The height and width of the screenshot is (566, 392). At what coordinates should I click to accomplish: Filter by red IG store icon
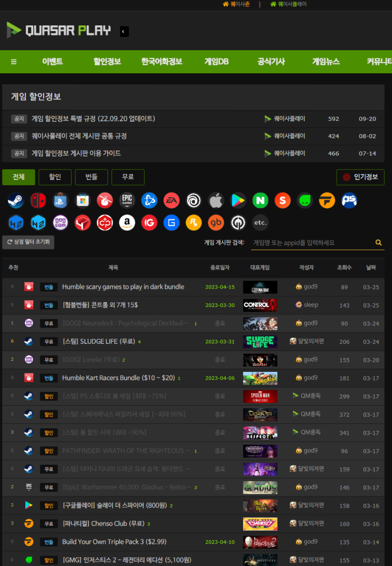coord(149,223)
